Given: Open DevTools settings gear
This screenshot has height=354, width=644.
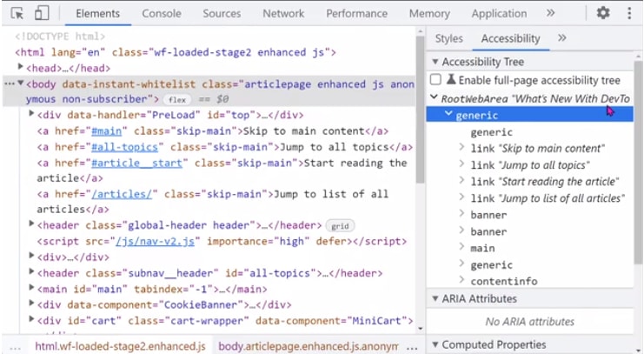Looking at the screenshot, I should pos(603,13).
